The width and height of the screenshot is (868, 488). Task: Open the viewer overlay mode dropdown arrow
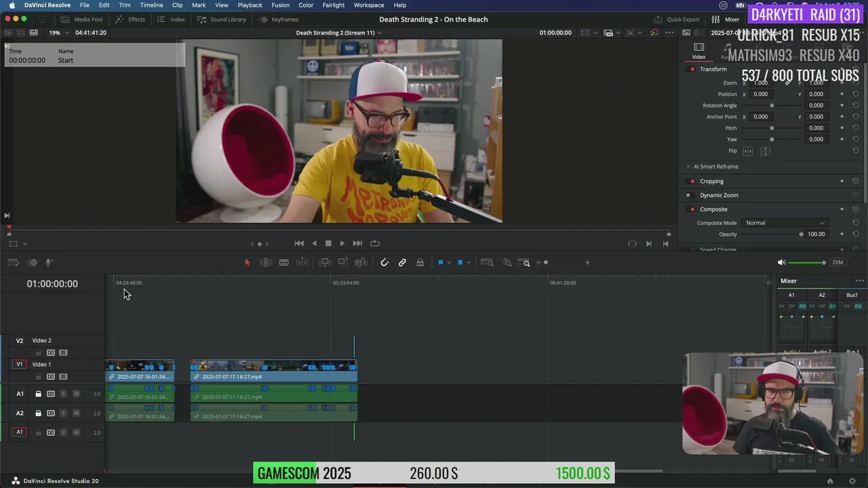[25, 244]
